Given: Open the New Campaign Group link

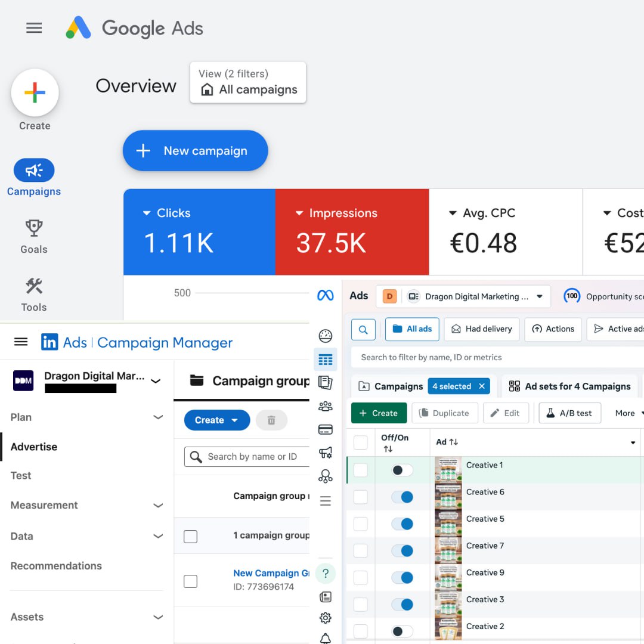Looking at the screenshot, I should pyautogui.click(x=271, y=574).
